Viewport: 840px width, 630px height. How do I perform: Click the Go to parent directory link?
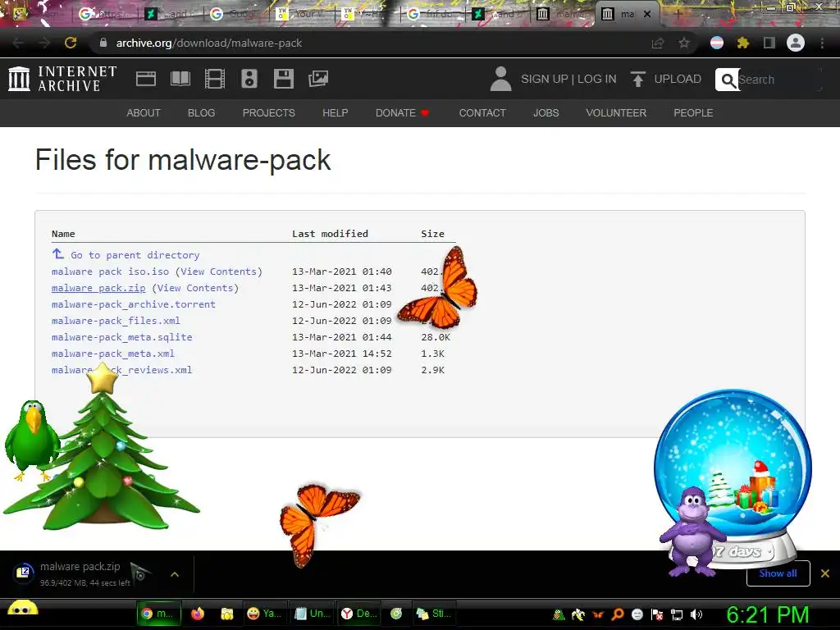point(135,255)
